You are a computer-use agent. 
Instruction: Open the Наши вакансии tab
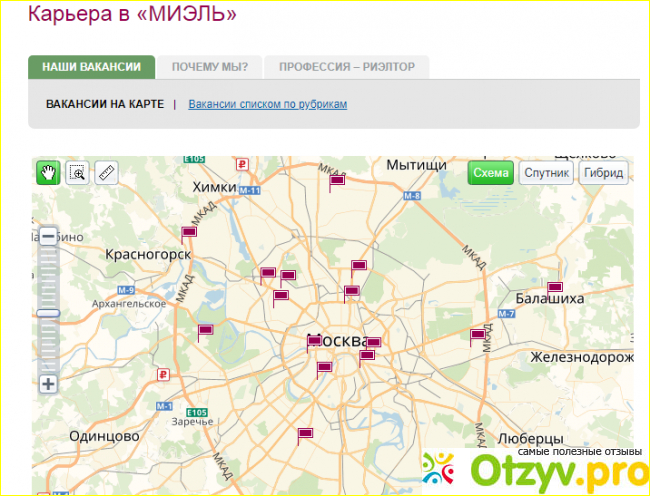(x=91, y=67)
